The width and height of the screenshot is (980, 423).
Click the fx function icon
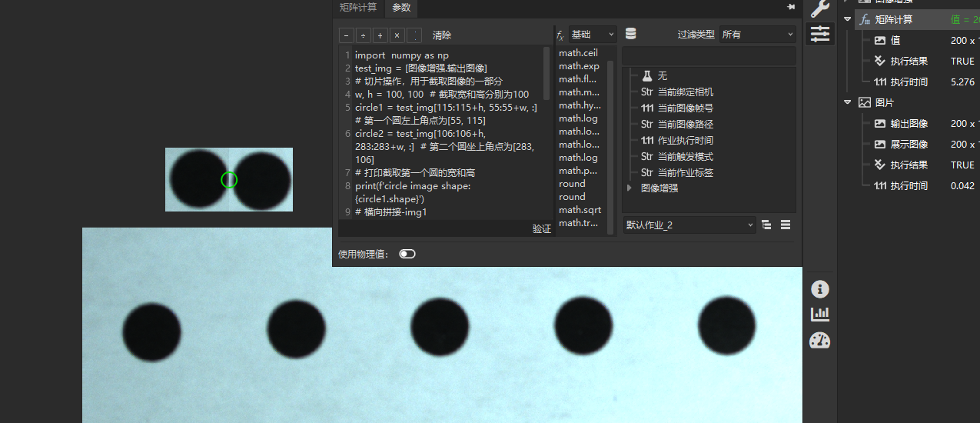tap(560, 35)
